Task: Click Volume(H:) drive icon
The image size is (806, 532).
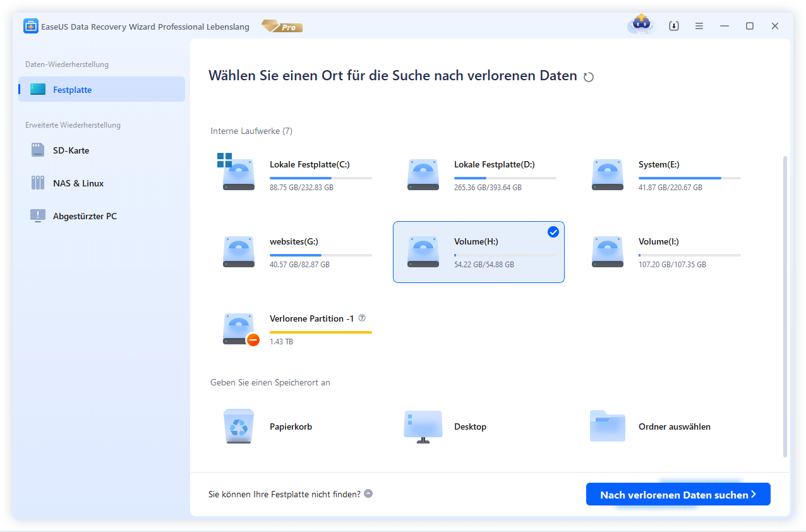Action: (423, 252)
